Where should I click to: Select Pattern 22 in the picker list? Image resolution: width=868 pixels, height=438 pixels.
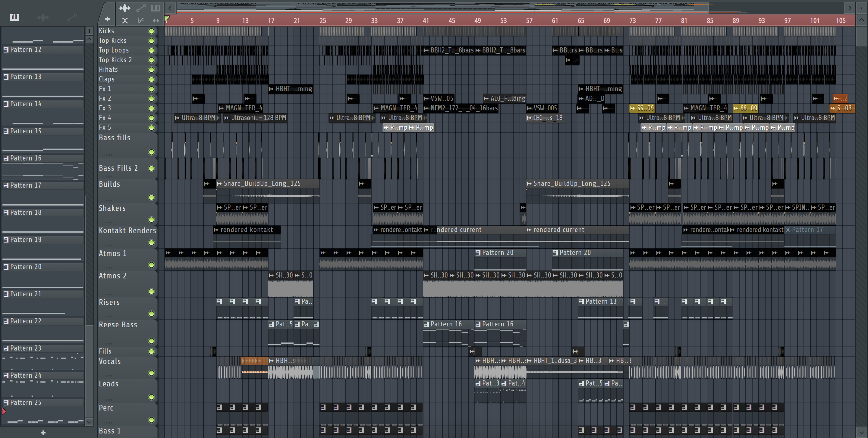point(43,321)
